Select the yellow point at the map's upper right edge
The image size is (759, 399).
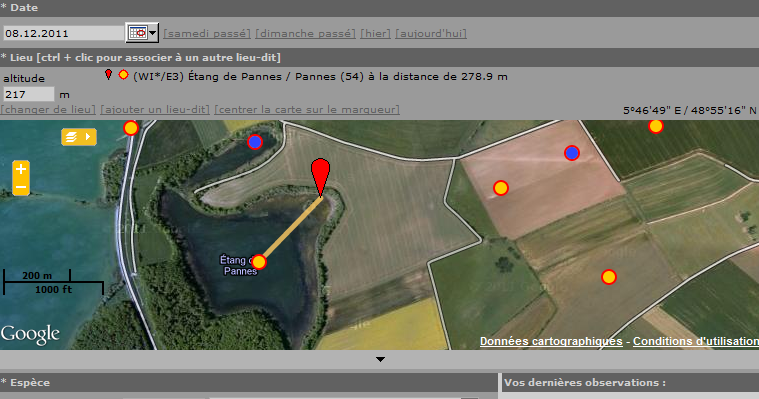[655, 126]
